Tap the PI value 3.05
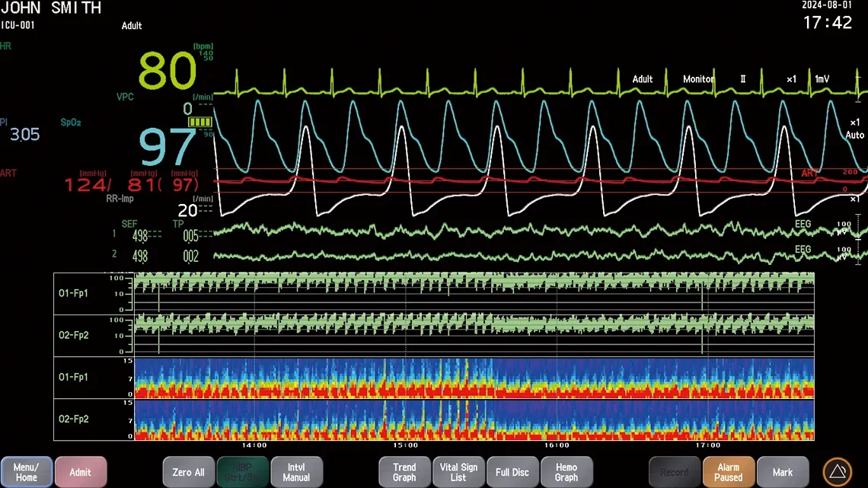 (x=25, y=135)
